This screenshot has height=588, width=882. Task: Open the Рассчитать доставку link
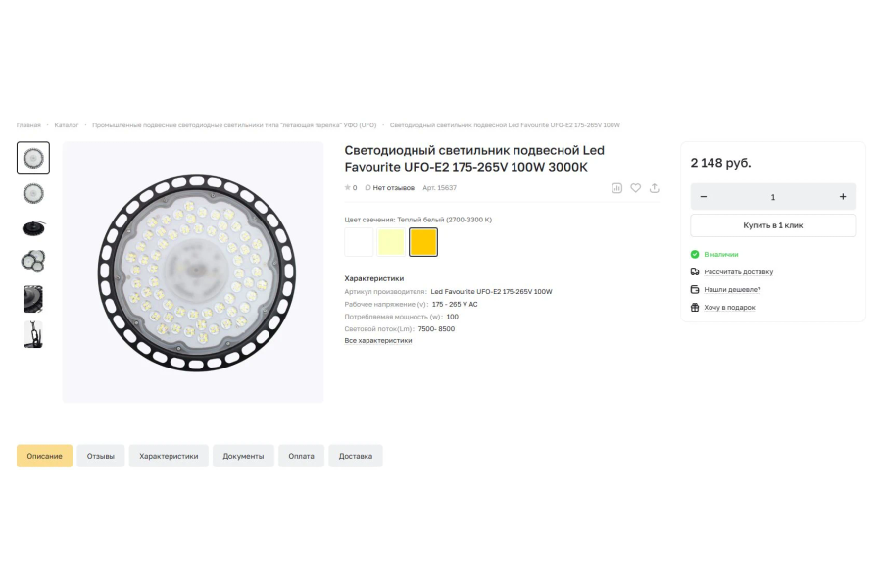739,271
